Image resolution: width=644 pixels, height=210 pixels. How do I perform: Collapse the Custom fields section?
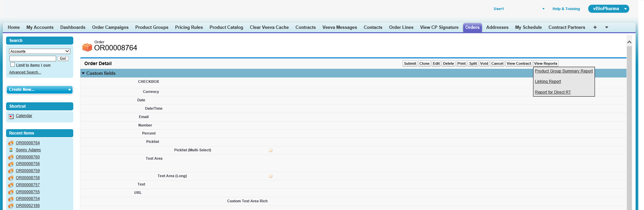point(83,73)
